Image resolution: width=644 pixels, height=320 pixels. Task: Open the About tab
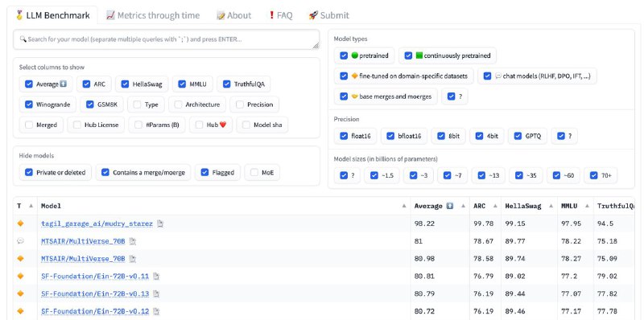233,15
